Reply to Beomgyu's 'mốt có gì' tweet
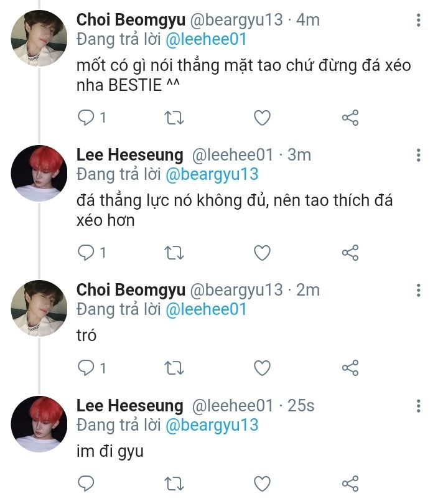The width and height of the screenshot is (448, 501). (x=85, y=117)
